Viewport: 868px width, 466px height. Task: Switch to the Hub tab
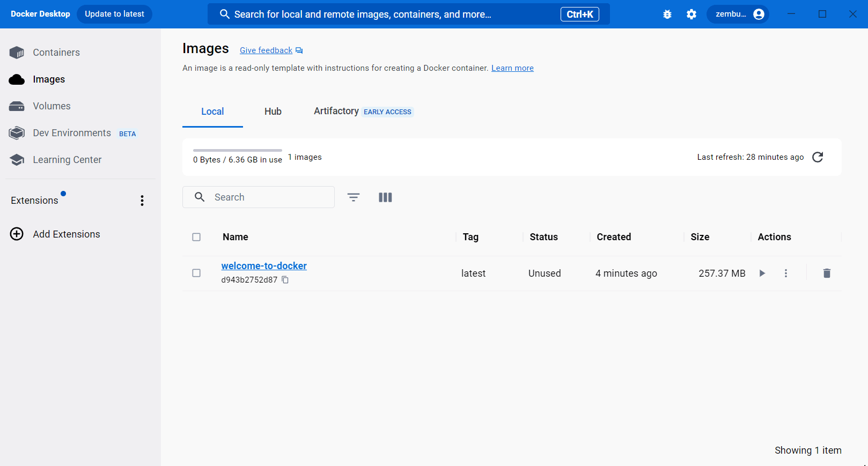click(273, 112)
